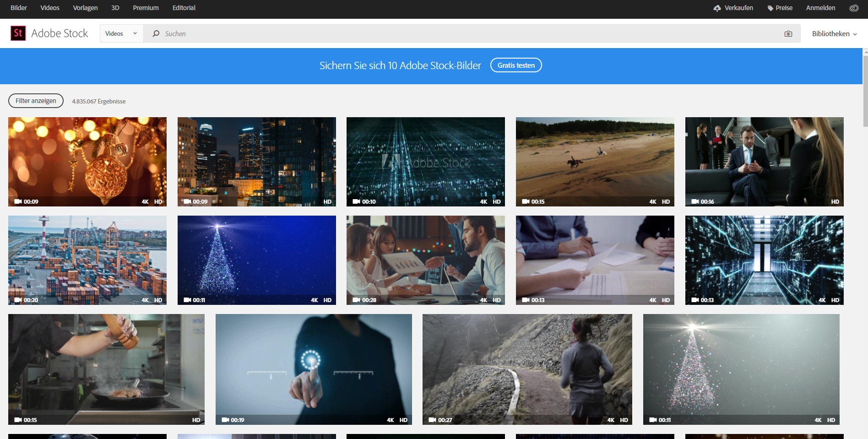Click 4K badge on binary data clip

coord(483,201)
